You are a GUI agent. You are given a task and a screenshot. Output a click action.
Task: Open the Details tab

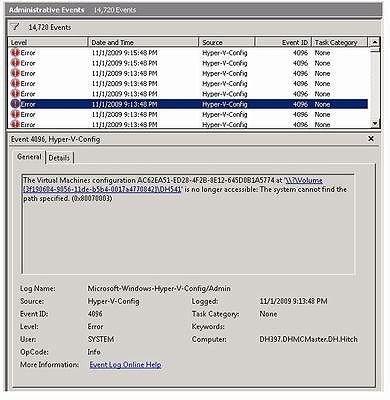click(59, 158)
